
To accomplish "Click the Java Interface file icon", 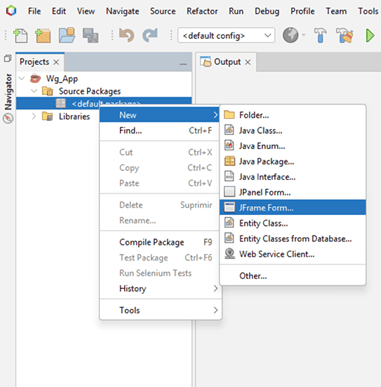I will [x=229, y=177].
